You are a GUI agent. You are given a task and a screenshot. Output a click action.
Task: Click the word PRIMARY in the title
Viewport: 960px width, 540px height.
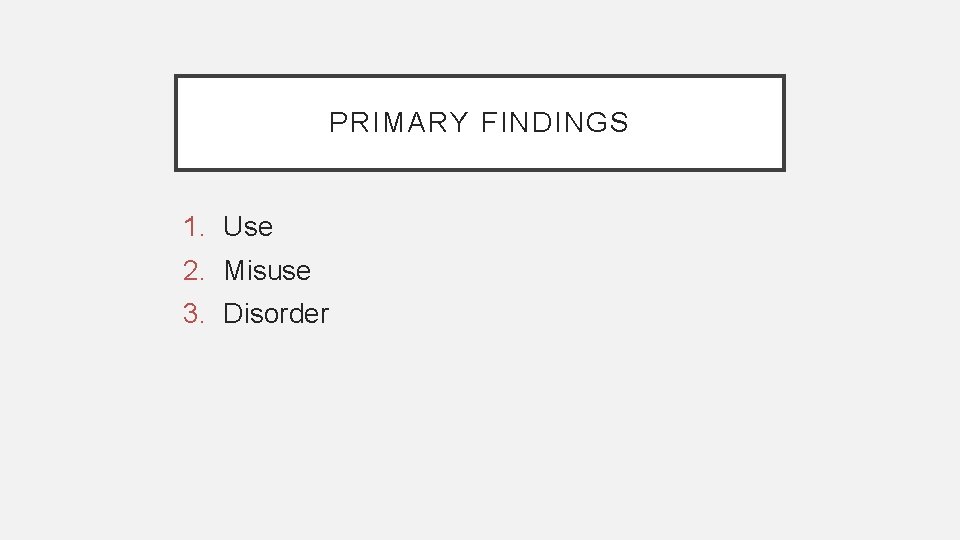point(398,123)
